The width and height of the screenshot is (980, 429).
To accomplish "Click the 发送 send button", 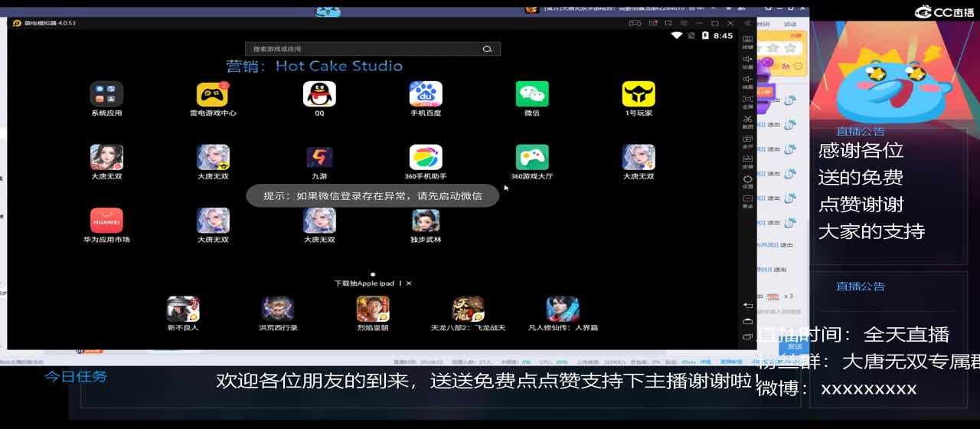I will (x=794, y=347).
